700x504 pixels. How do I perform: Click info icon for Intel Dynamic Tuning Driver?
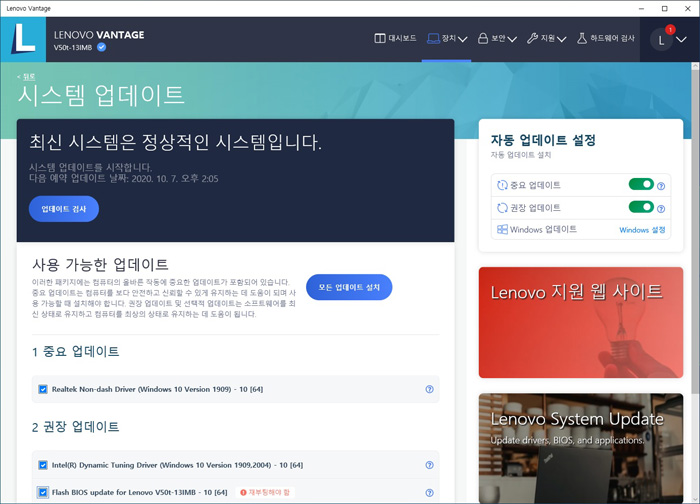click(429, 465)
